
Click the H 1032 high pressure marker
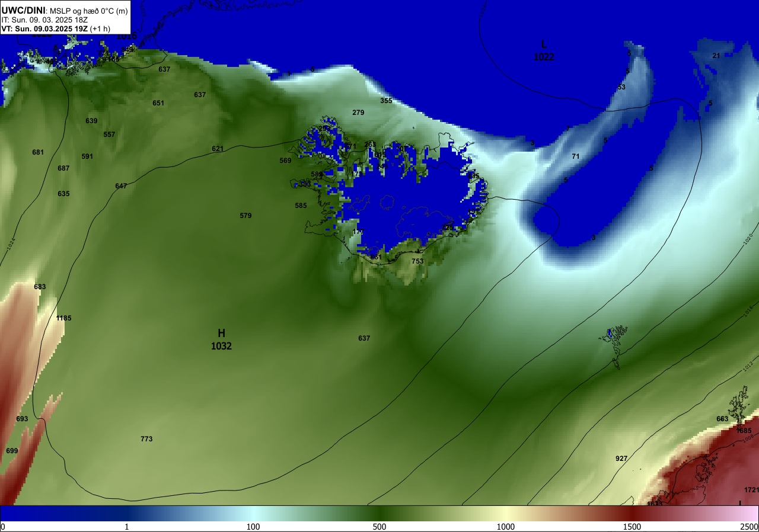tap(221, 339)
